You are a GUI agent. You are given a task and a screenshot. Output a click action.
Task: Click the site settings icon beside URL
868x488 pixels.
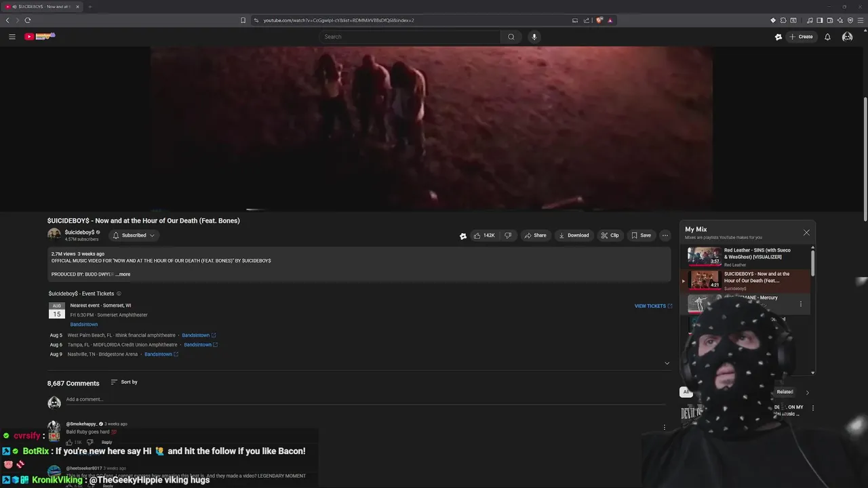tap(256, 20)
